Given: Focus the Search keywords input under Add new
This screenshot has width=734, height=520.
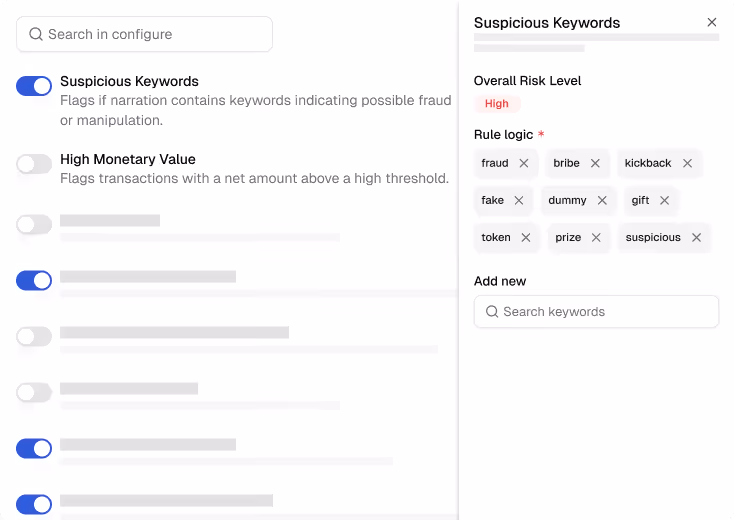Looking at the screenshot, I should pos(596,312).
